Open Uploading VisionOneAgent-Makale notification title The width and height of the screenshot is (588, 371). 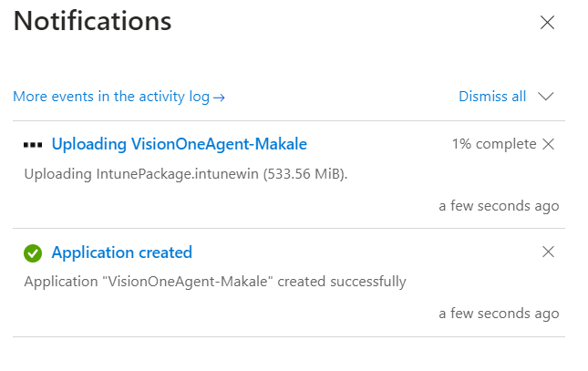pos(180,144)
